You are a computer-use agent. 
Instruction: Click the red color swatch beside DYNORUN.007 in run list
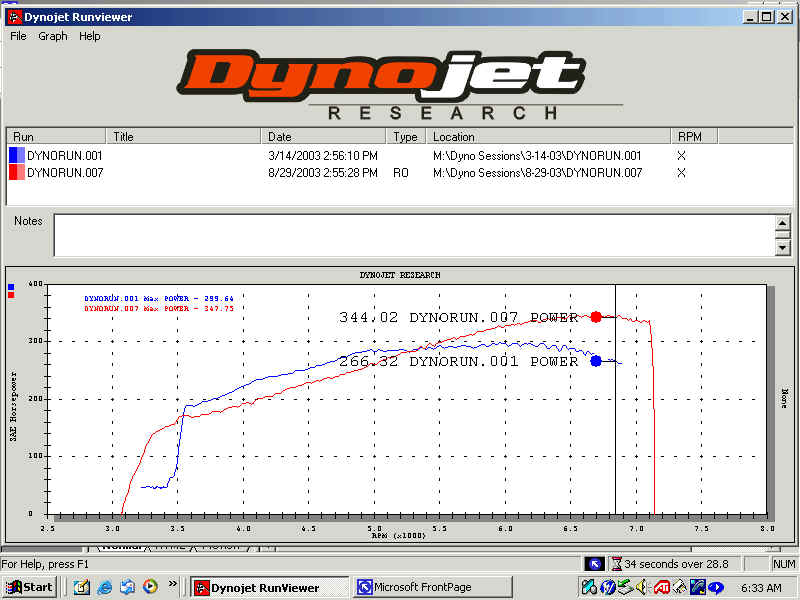click(17, 172)
